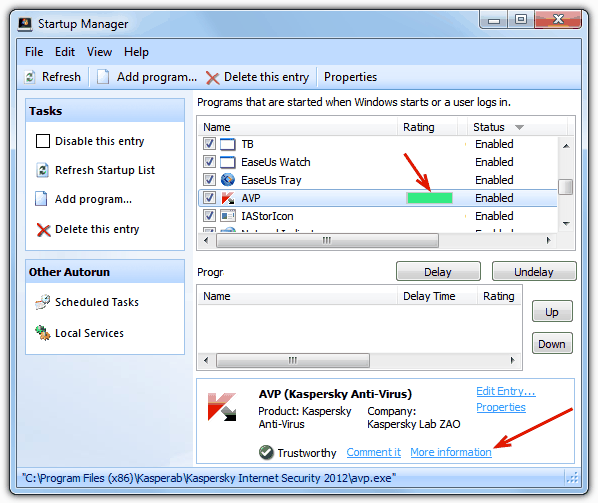Click the resize grip in status bar
This screenshot has width=598, height=503.
[x=573, y=477]
